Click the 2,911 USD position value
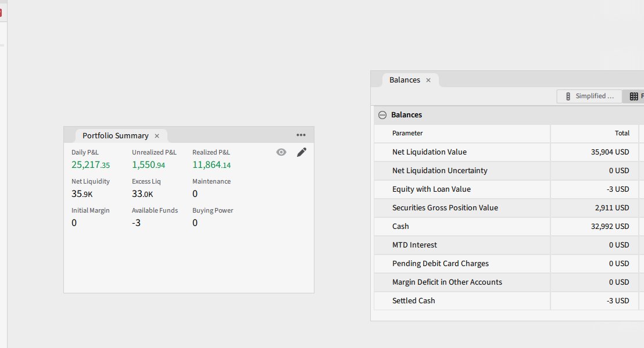644x348 pixels. coord(612,207)
